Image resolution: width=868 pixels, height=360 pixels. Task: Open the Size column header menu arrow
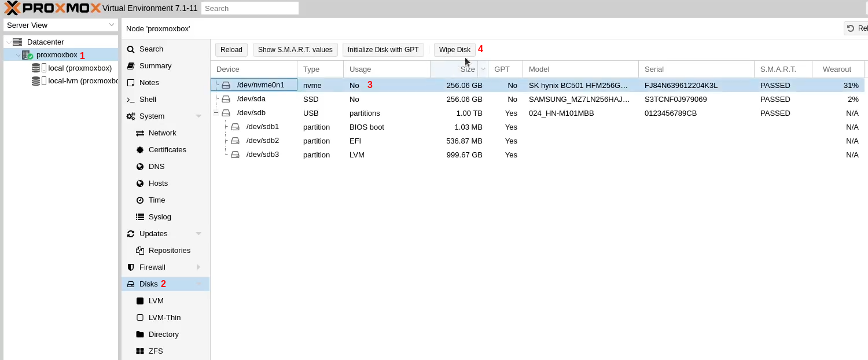[x=483, y=69]
